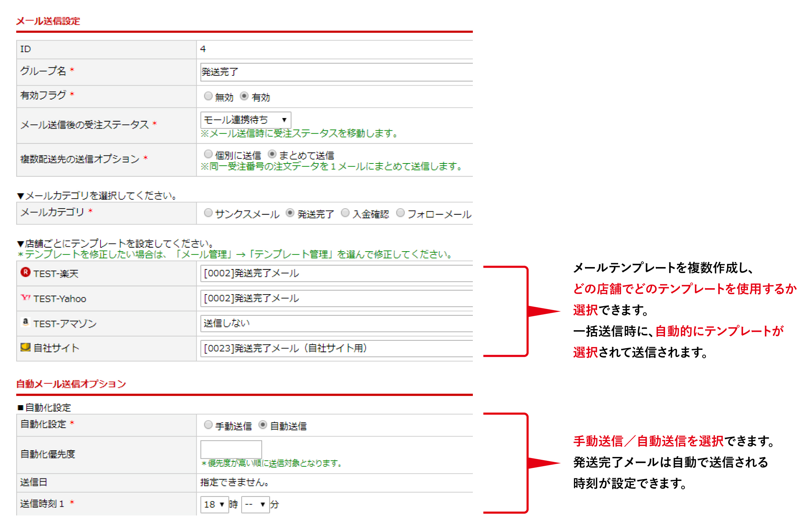Open the モール連携待ち status dropdown

pyautogui.click(x=245, y=120)
